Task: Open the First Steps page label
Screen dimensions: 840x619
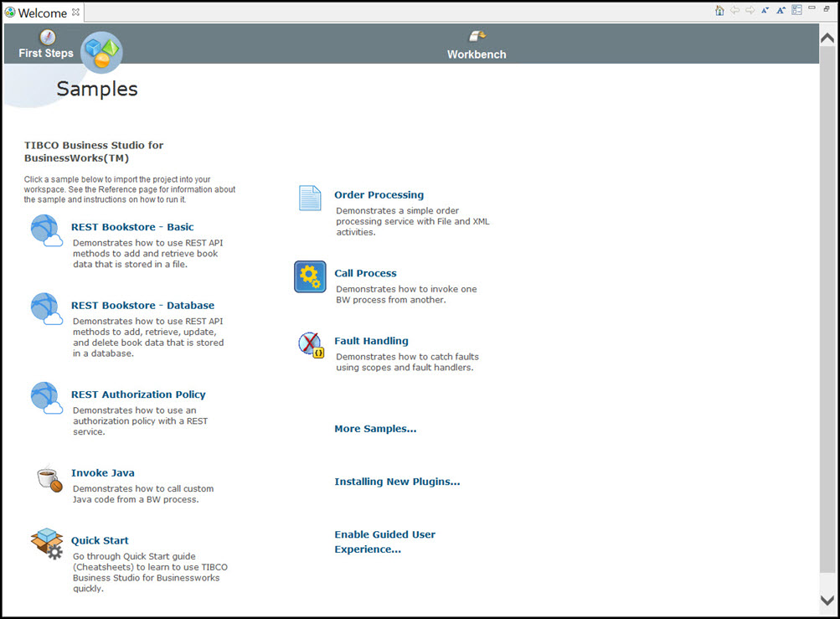Action: 46,53
